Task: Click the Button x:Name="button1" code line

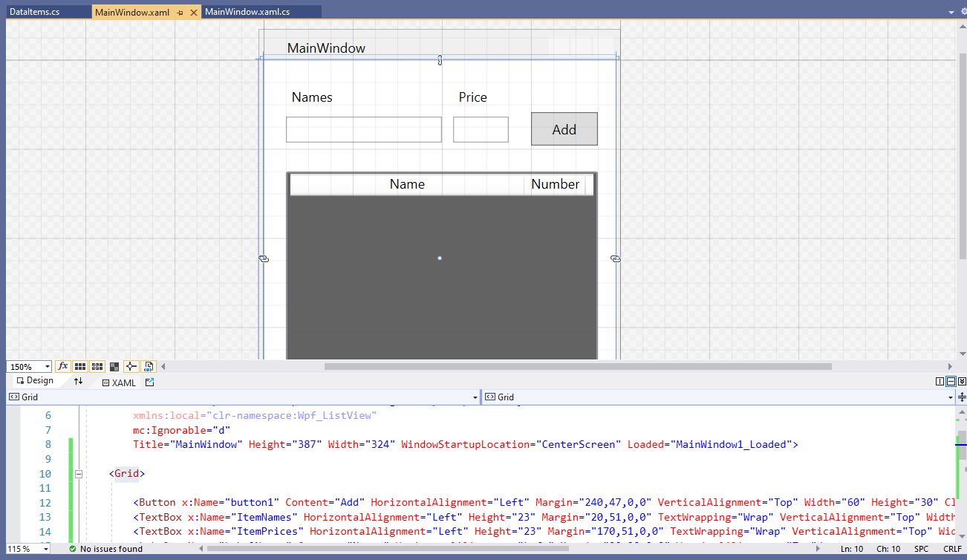Action: pyautogui.click(x=544, y=503)
